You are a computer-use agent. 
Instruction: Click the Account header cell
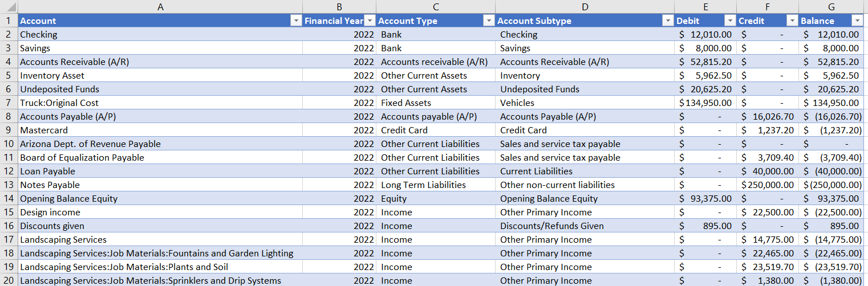(160, 21)
